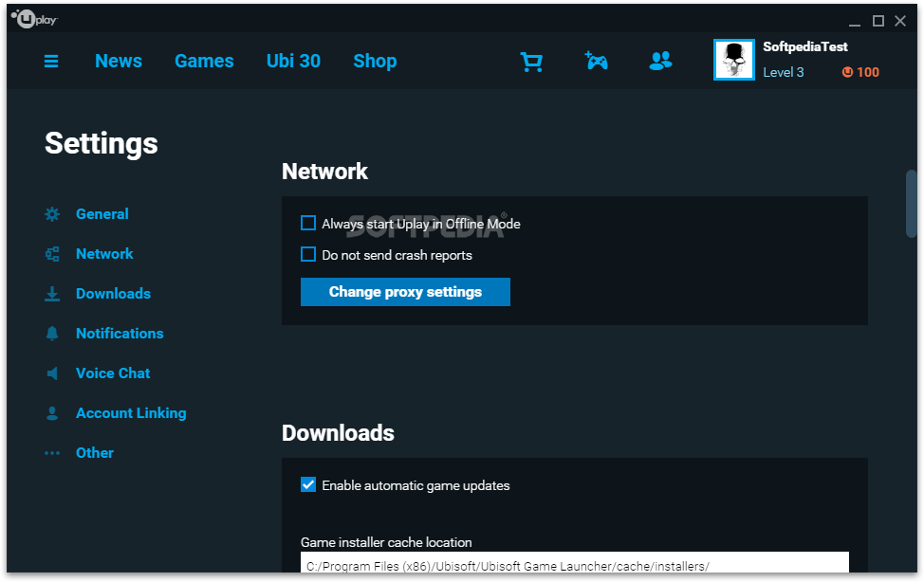Click the game installer cache location field

575,562
